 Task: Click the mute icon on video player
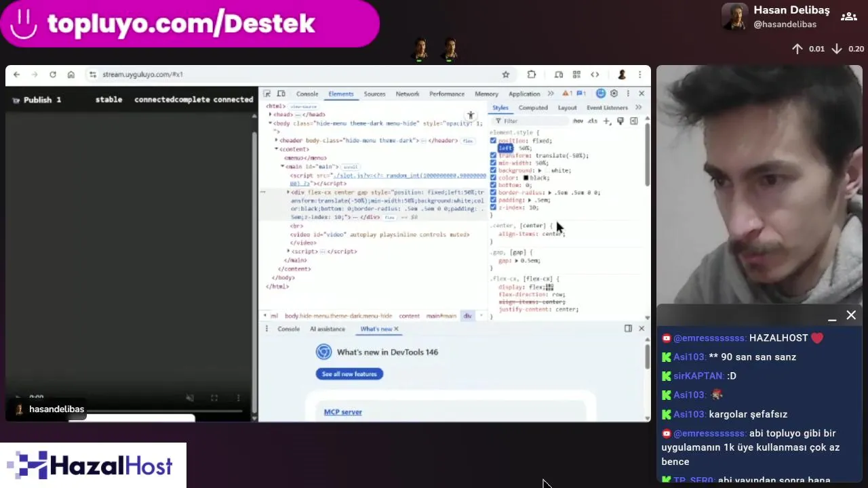click(190, 398)
